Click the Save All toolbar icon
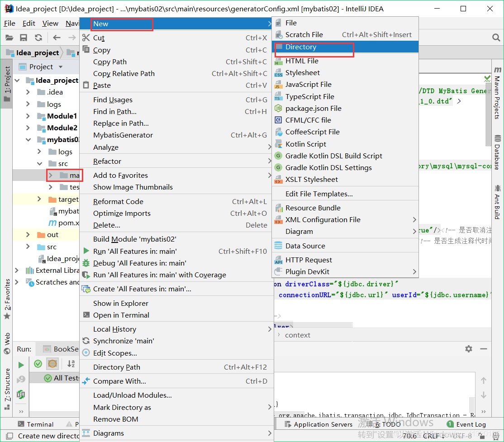Viewport: 504px width, 442px height. pyautogui.click(x=24, y=38)
